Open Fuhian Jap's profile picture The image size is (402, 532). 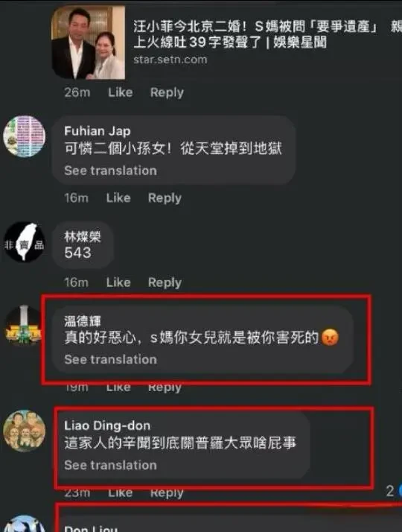click(24, 136)
